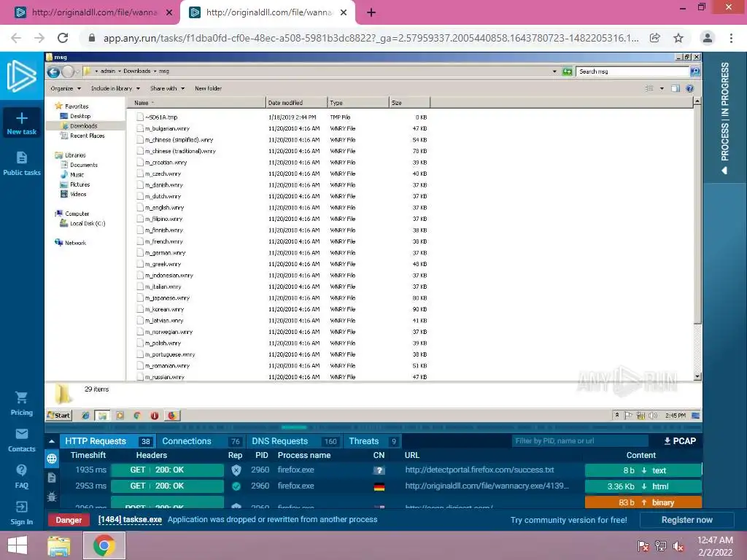Open File Explorer on host taskbar
The image size is (747, 560).
(59, 545)
